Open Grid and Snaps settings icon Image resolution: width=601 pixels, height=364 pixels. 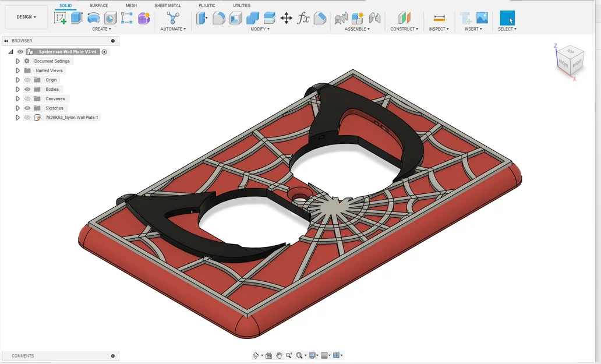coord(324,356)
